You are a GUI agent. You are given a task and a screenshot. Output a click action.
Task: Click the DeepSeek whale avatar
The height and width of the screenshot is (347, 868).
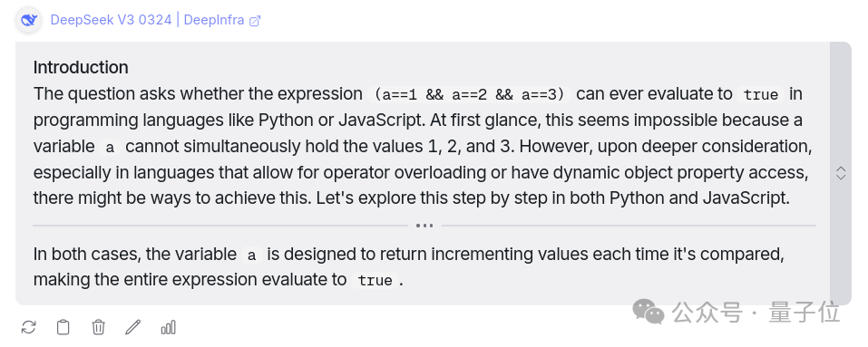pos(28,21)
